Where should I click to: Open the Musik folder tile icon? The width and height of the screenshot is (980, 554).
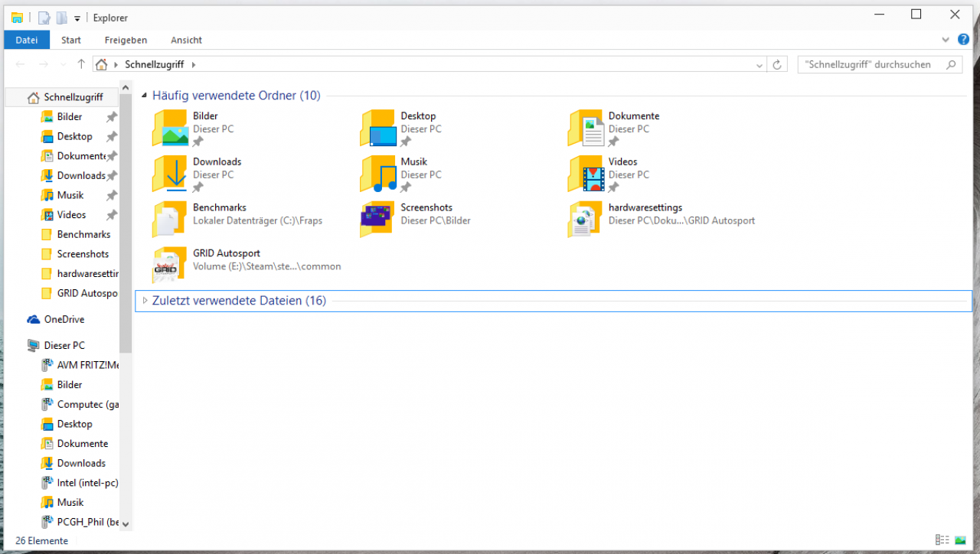[378, 174]
